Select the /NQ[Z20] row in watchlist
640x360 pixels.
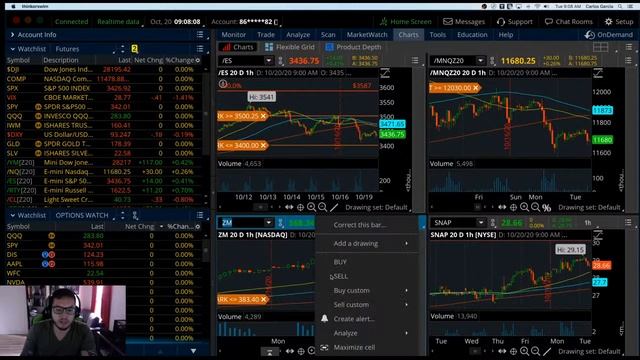104,172
